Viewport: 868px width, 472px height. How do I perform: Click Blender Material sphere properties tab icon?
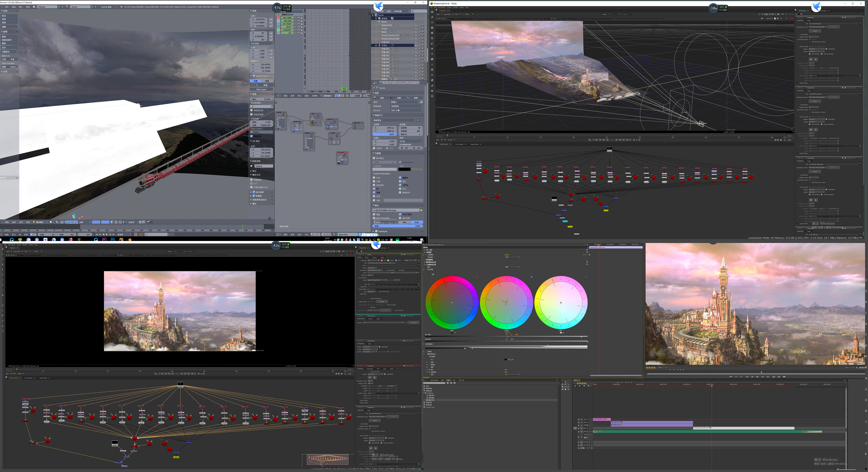pyautogui.click(x=408, y=83)
